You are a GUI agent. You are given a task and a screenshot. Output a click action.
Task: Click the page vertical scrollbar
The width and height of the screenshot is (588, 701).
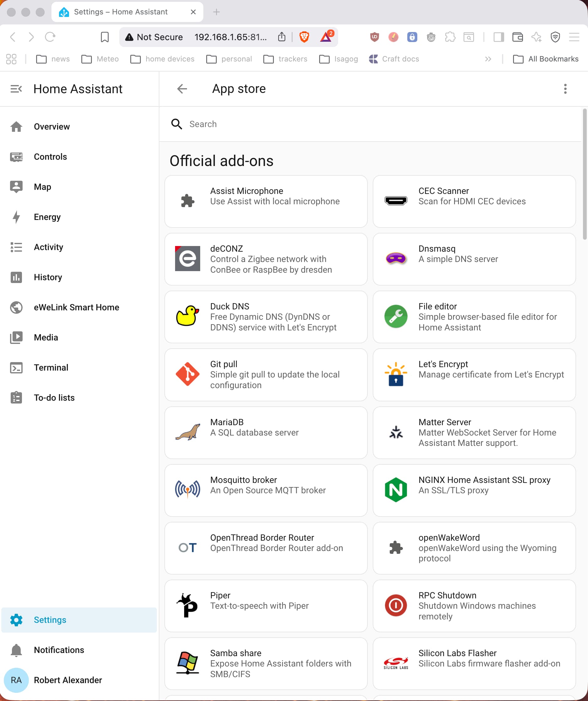(x=584, y=174)
